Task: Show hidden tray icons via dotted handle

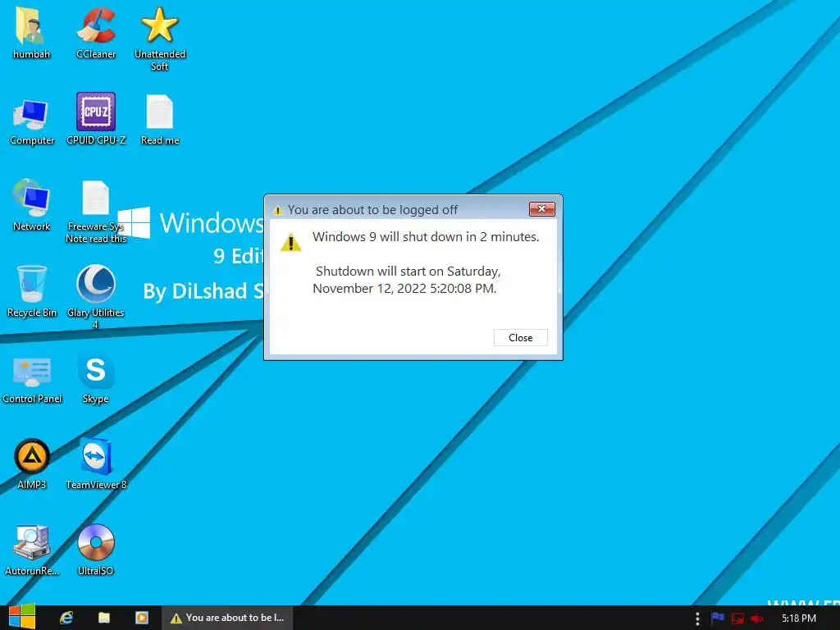Action: [697, 619]
